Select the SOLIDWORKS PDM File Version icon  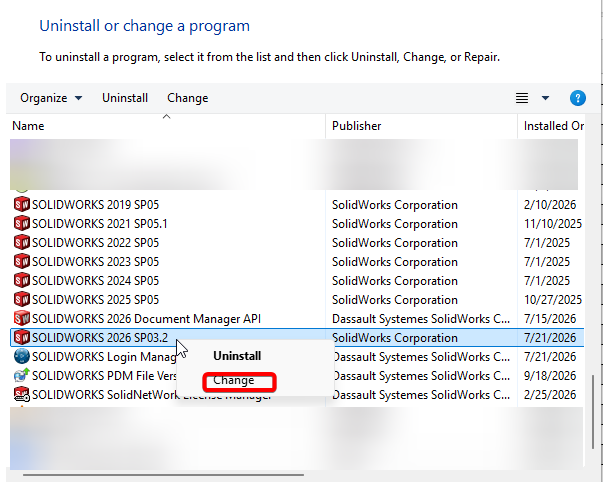pos(22,375)
